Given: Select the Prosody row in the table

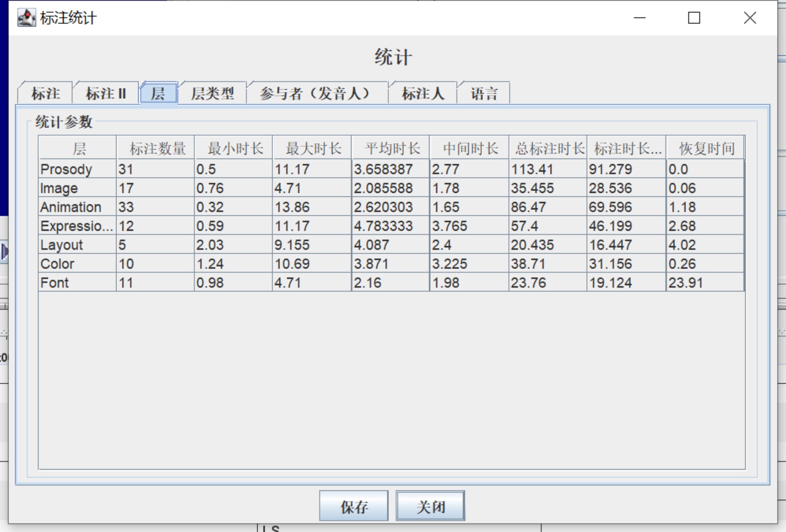Looking at the screenshot, I should tap(77, 169).
